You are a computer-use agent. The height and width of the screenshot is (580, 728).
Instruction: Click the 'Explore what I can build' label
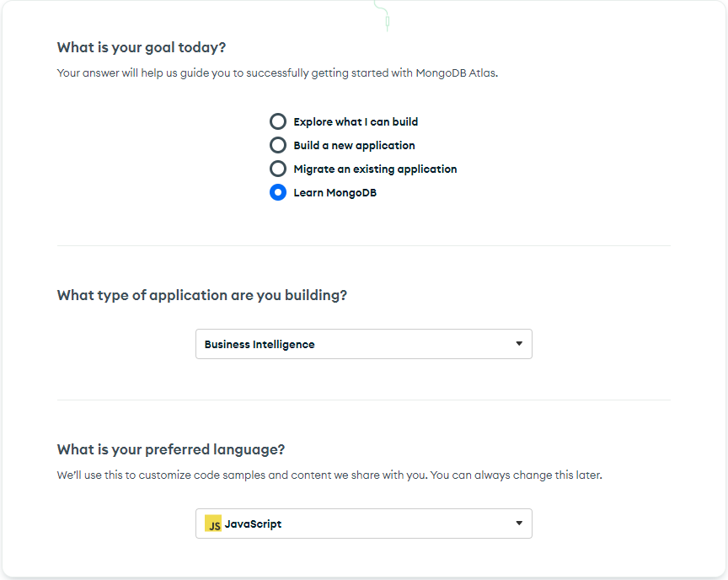[x=354, y=121]
